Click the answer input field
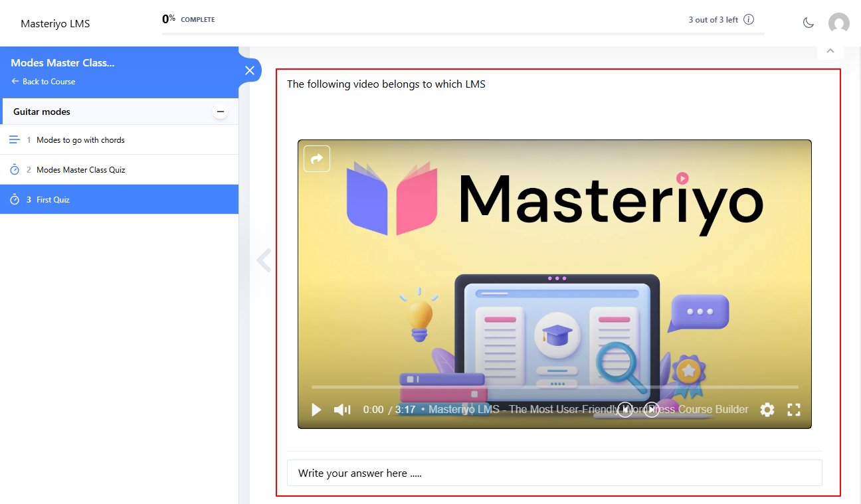The height and width of the screenshot is (504, 861). [x=555, y=473]
